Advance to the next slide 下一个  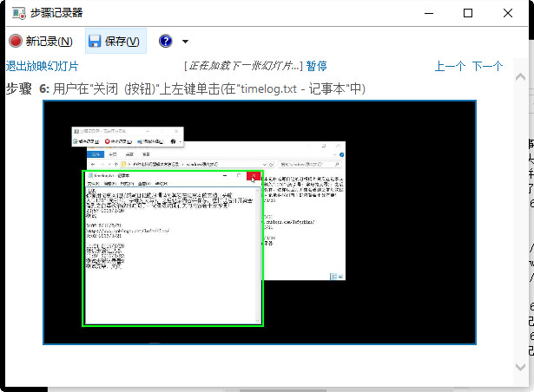[487, 66]
